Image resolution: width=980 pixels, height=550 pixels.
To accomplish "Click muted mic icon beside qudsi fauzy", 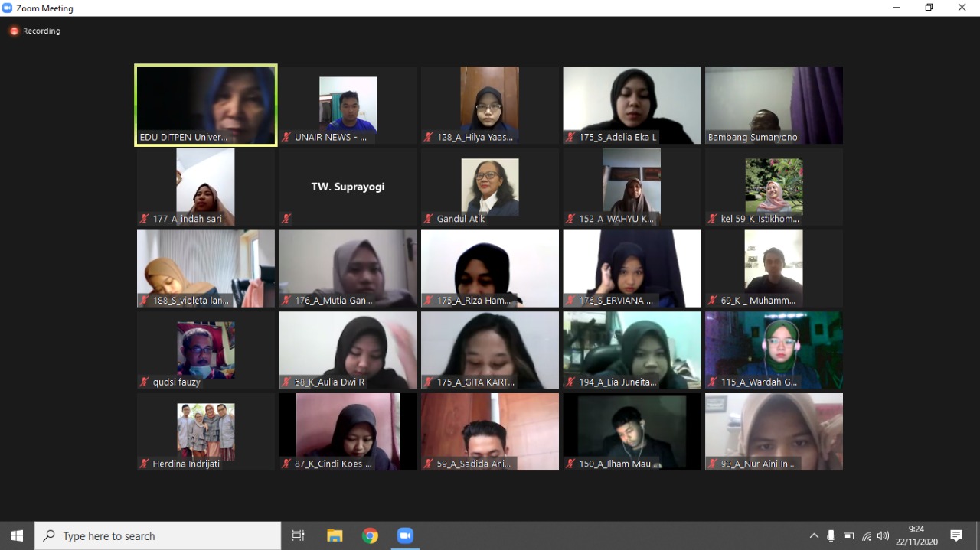I will pyautogui.click(x=145, y=382).
